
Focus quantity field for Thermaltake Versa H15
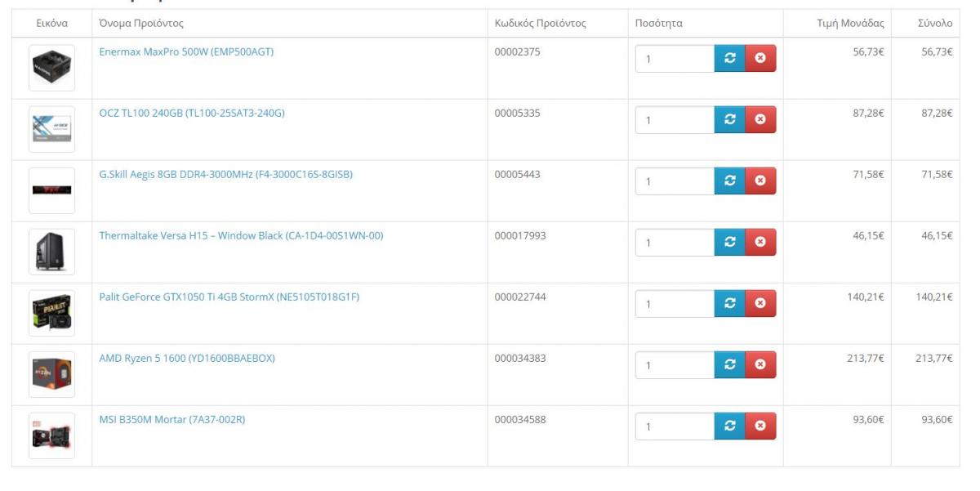[675, 243]
